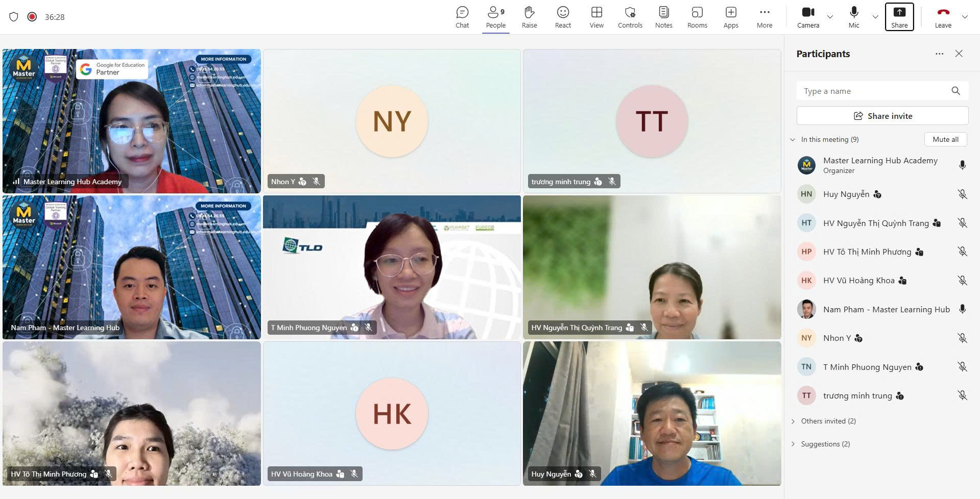This screenshot has height=499, width=980.
Task: Open meeting Notes
Action: (x=663, y=17)
